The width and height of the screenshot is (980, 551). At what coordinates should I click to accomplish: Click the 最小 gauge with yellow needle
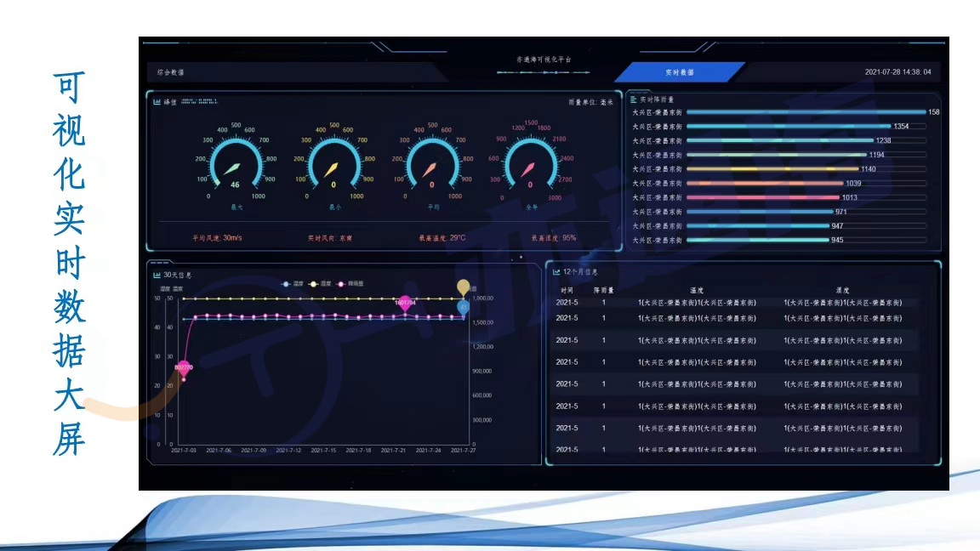pyautogui.click(x=333, y=164)
